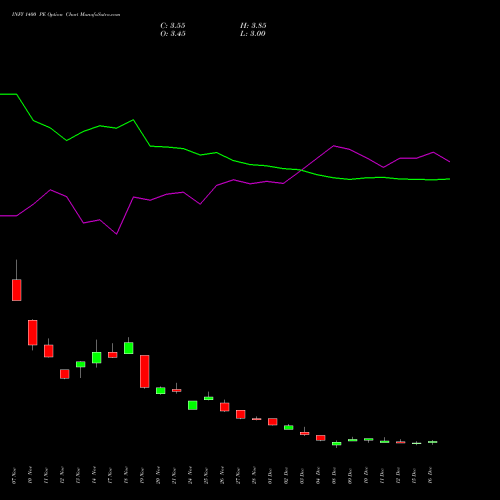Select the close value C: 3.55
The height and width of the screenshot is (500, 500).
click(173, 26)
